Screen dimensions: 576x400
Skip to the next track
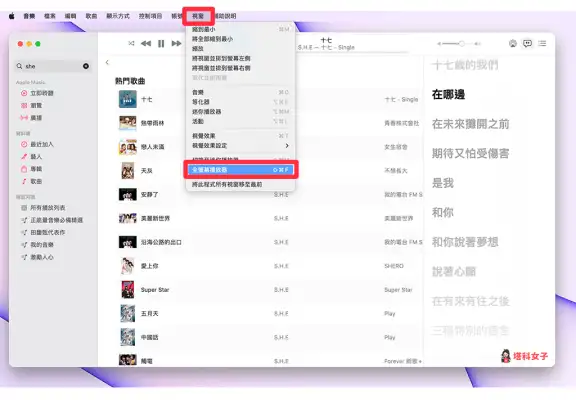tap(176, 43)
